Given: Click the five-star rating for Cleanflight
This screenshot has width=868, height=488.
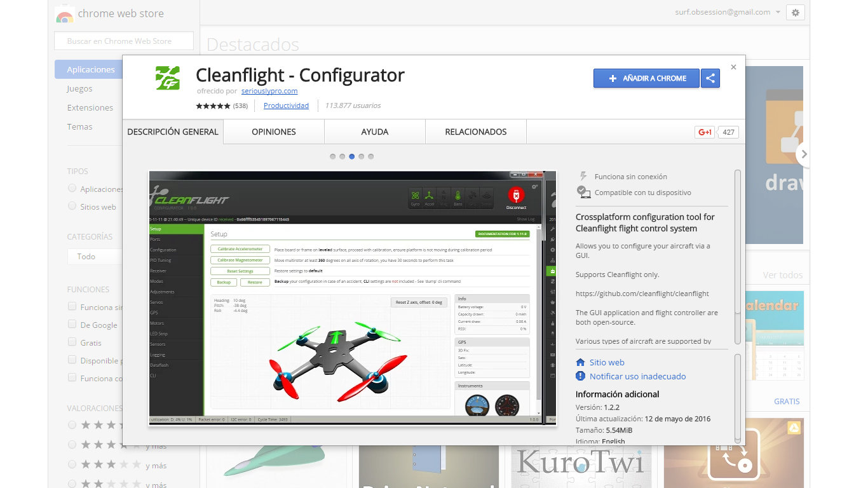Looking at the screenshot, I should point(213,106).
